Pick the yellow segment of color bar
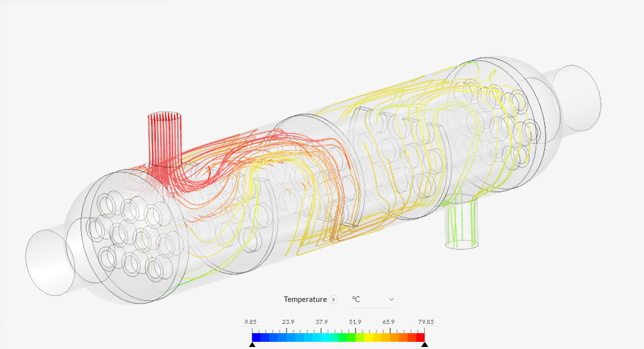Viewport: 644px width, 349px height. click(x=369, y=337)
